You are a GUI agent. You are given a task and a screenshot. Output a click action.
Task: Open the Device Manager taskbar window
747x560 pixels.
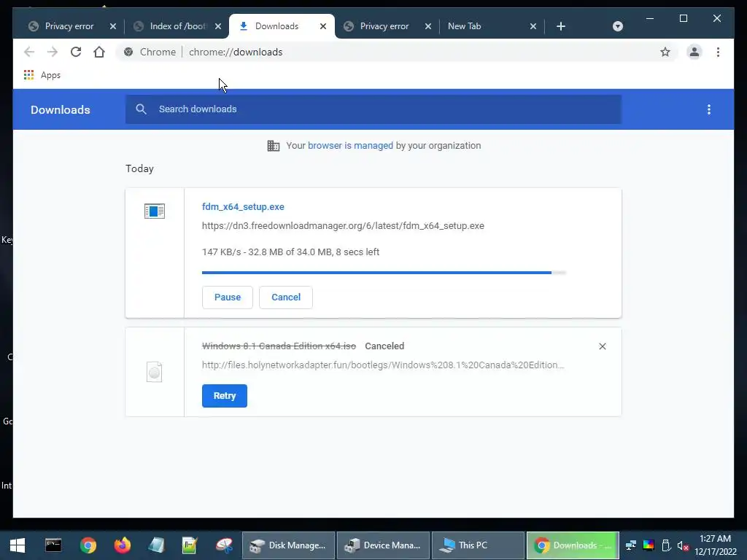[x=383, y=545]
